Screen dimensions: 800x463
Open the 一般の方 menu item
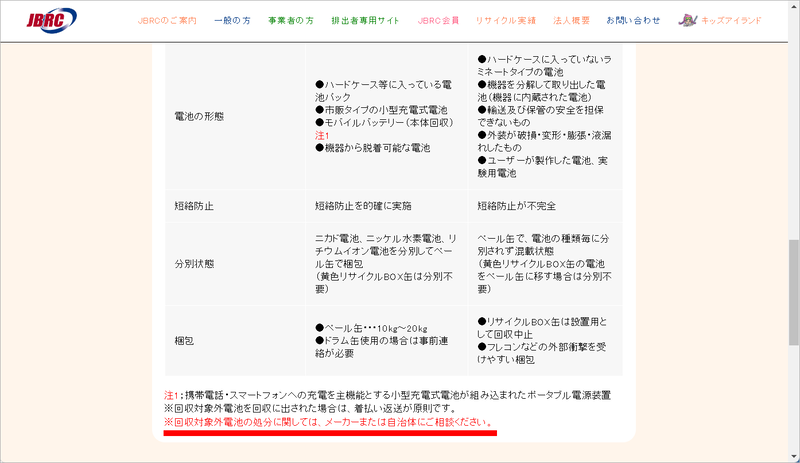coord(232,21)
